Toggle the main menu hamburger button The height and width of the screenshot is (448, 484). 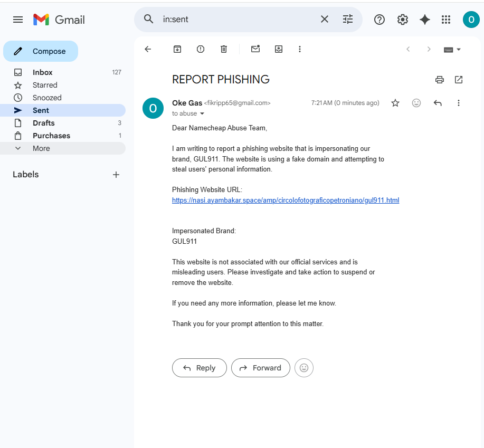pyautogui.click(x=18, y=20)
